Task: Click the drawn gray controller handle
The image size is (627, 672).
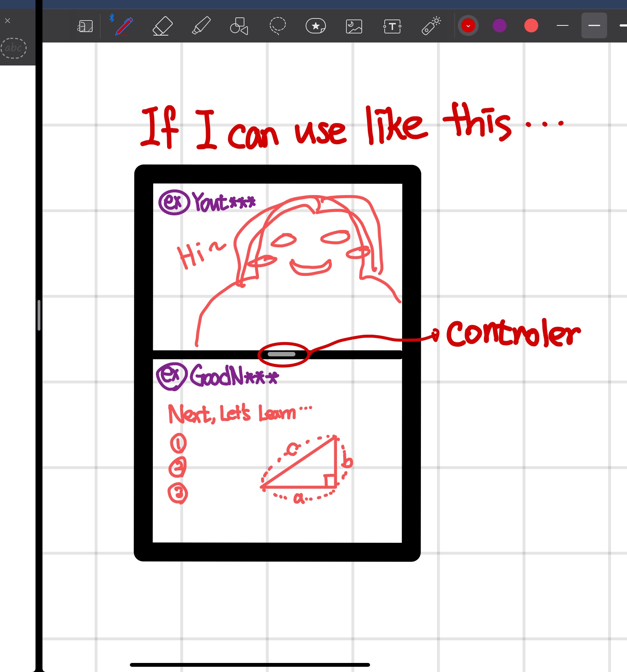Action: pos(281,354)
